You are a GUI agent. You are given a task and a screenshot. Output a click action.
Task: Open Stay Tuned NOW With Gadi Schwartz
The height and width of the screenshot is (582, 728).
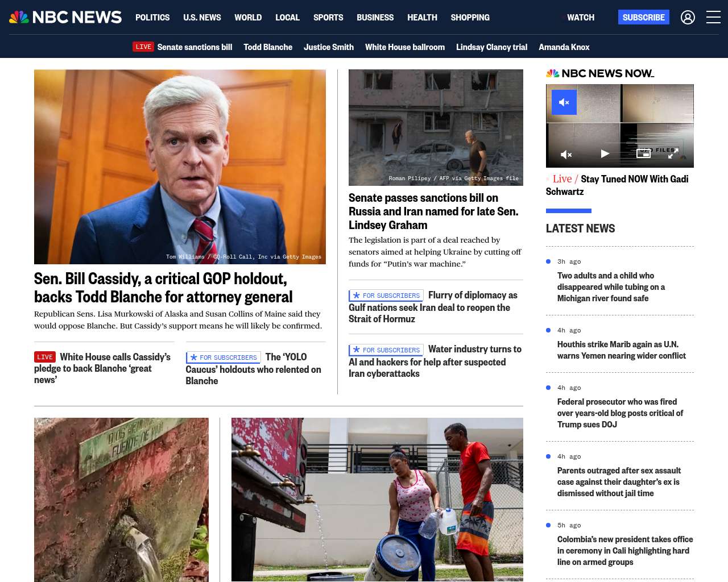tap(617, 185)
